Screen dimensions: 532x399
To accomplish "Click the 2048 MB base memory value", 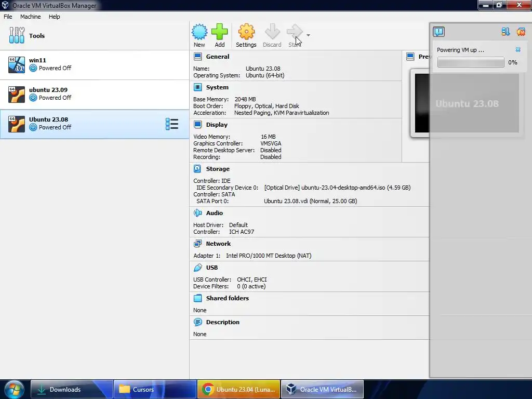I will pos(245,99).
